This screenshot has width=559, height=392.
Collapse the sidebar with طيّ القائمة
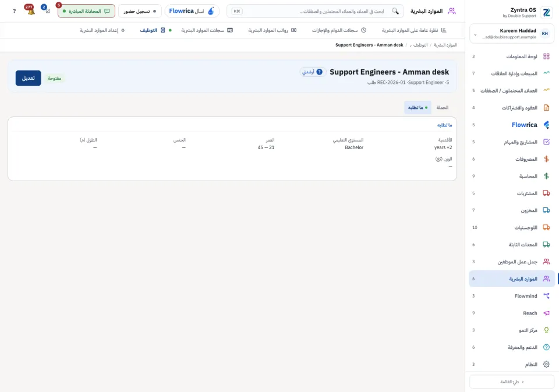[512, 382]
